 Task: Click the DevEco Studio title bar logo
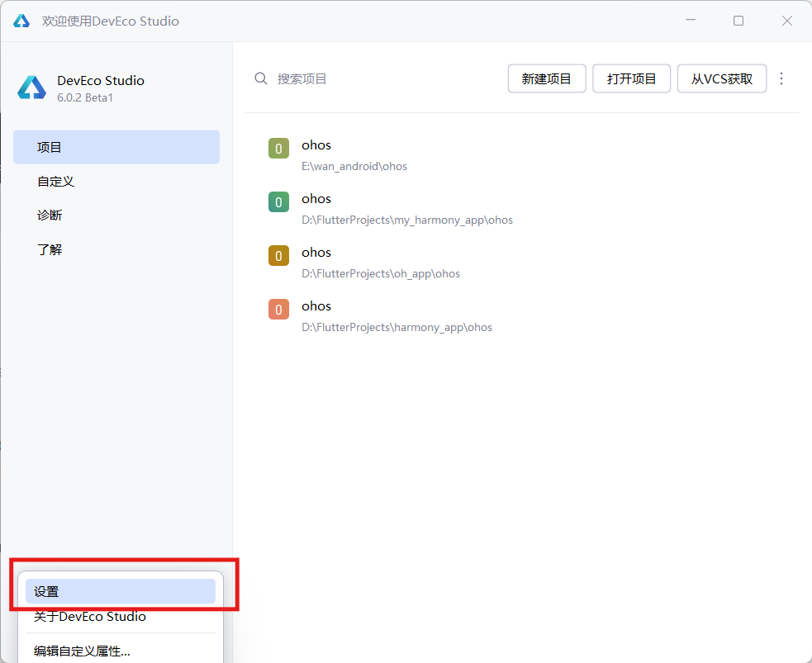coord(21,21)
